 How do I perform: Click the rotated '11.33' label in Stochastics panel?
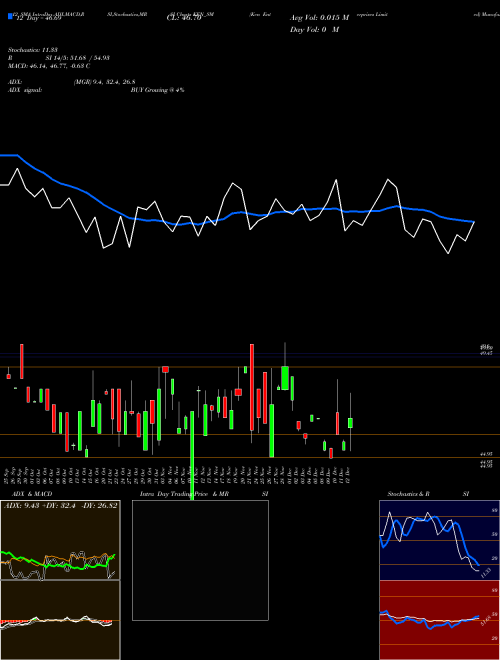486,573
